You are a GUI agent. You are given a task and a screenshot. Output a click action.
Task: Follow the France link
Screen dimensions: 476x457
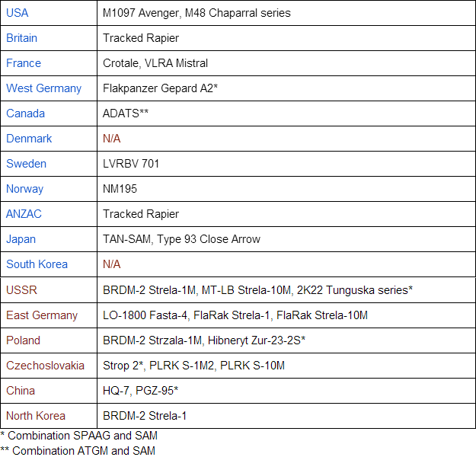pyautogui.click(x=24, y=63)
